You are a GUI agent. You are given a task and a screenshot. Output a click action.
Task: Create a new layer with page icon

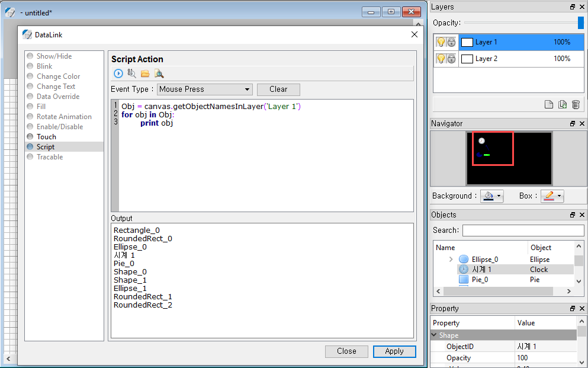549,104
